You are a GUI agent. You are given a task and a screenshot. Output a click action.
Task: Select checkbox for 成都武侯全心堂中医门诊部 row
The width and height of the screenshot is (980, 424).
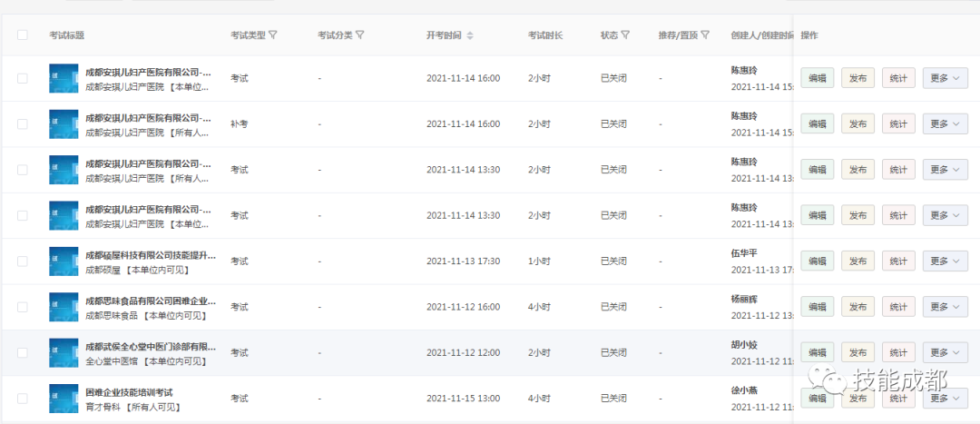(23, 352)
